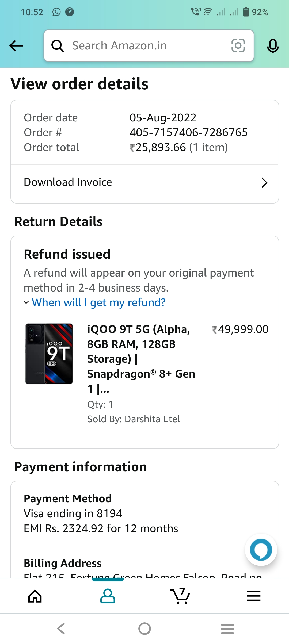Tap the small chevron beside refund question
Image resolution: width=289 pixels, height=644 pixels.
[26, 302]
